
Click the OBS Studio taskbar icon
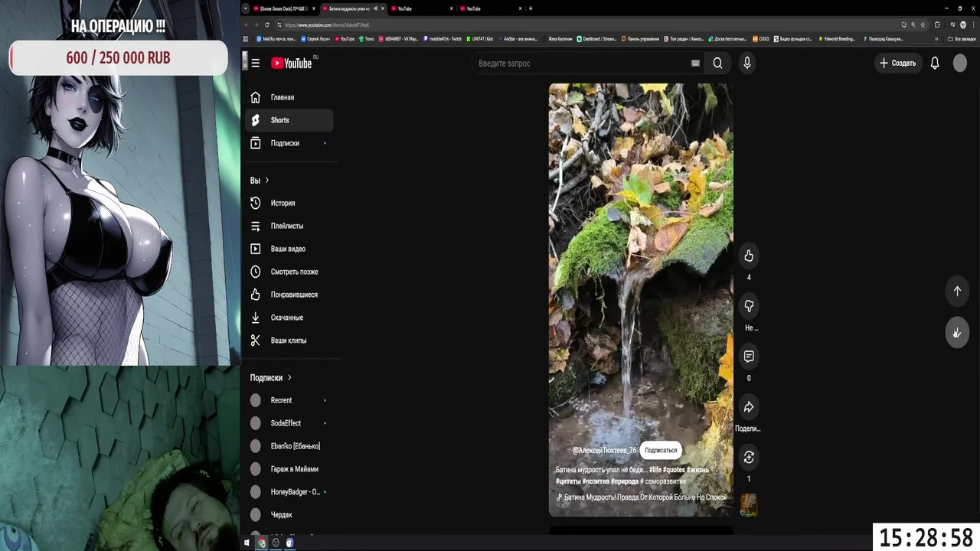(276, 543)
